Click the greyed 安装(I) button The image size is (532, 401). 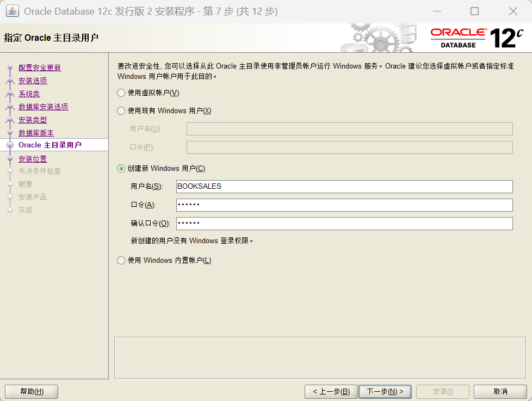[x=443, y=392]
